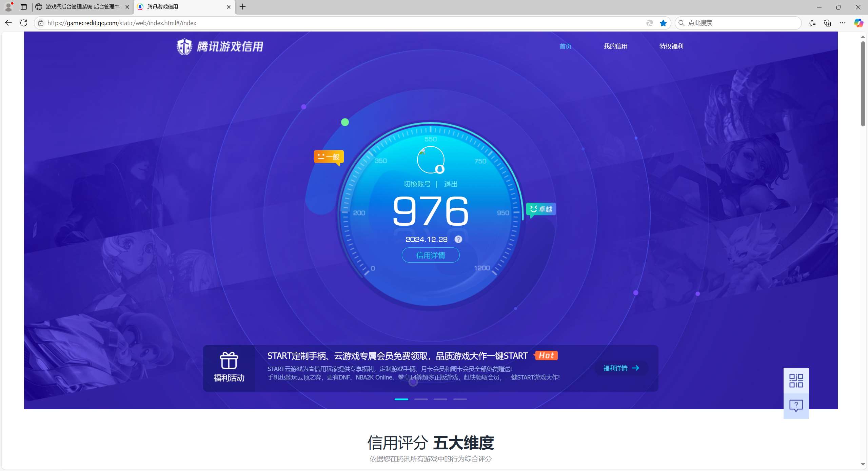The image size is (868, 471).
Task: Click the gift icon above 福利活动
Action: pyautogui.click(x=229, y=361)
